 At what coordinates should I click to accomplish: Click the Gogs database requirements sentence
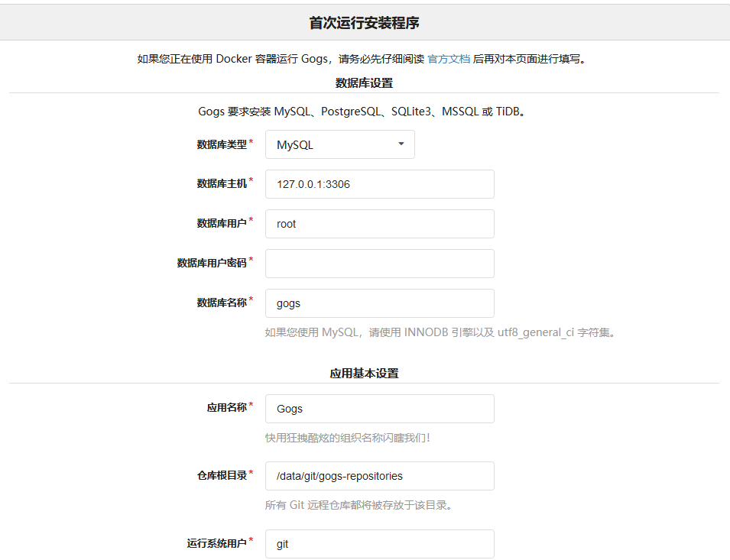362,112
